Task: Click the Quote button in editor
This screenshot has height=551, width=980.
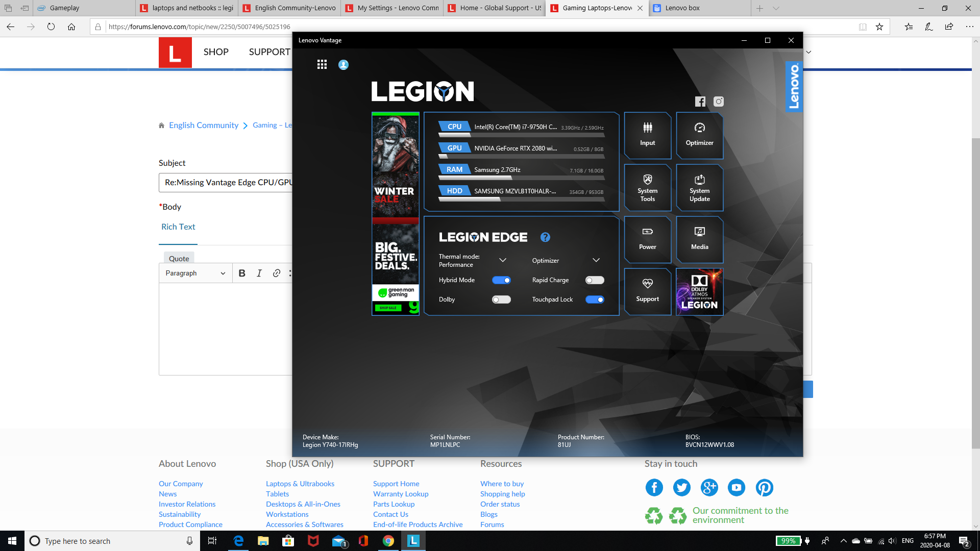Action: pyautogui.click(x=179, y=258)
